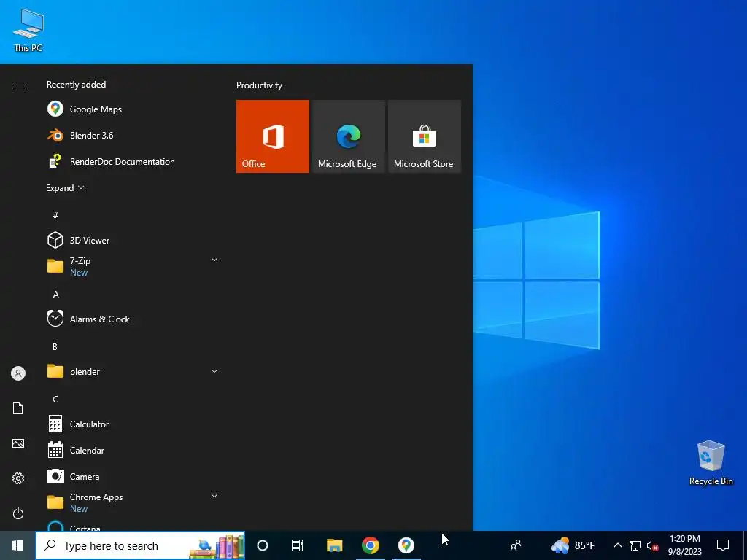747x560 pixels.
Task: Open RenderDoc Documentation entry
Action: coord(132,161)
